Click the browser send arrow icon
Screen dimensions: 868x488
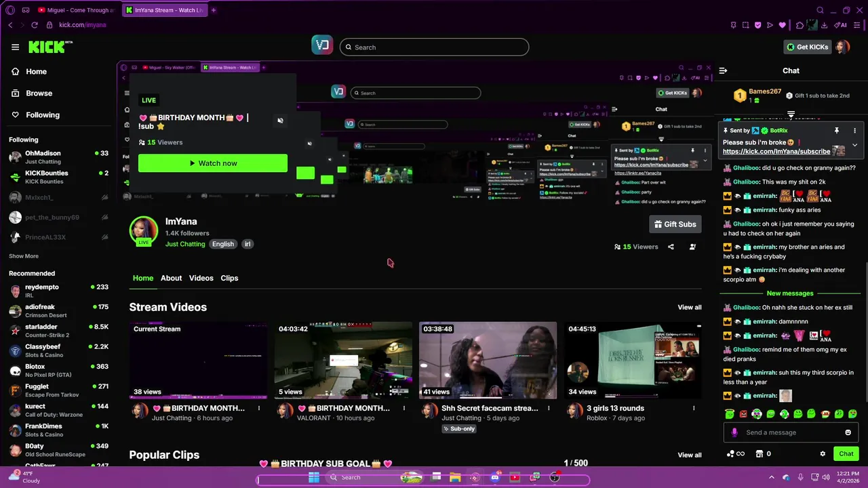[770, 25]
